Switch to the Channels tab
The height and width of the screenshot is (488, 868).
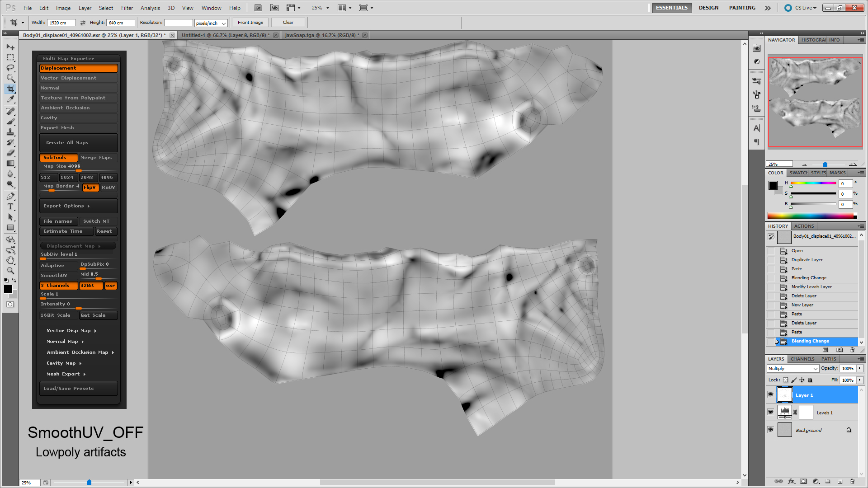[802, 359]
